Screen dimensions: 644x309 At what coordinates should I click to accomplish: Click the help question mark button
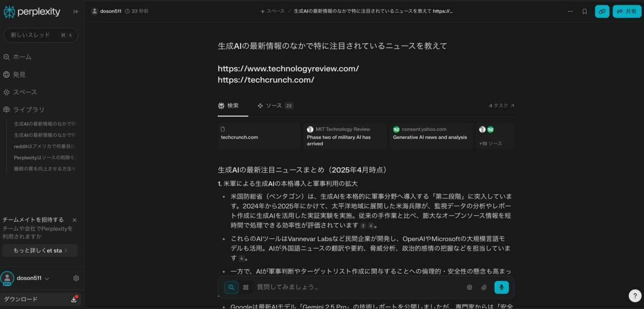click(x=634, y=296)
